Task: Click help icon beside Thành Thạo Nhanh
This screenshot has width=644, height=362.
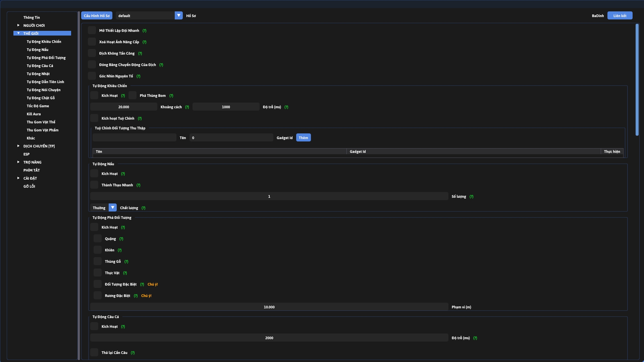Action: coord(139,185)
